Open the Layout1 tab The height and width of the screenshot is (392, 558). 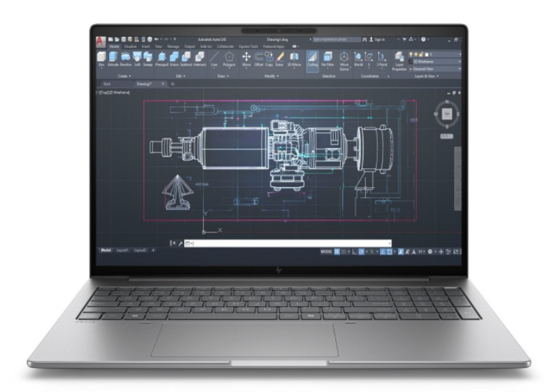tap(122, 250)
